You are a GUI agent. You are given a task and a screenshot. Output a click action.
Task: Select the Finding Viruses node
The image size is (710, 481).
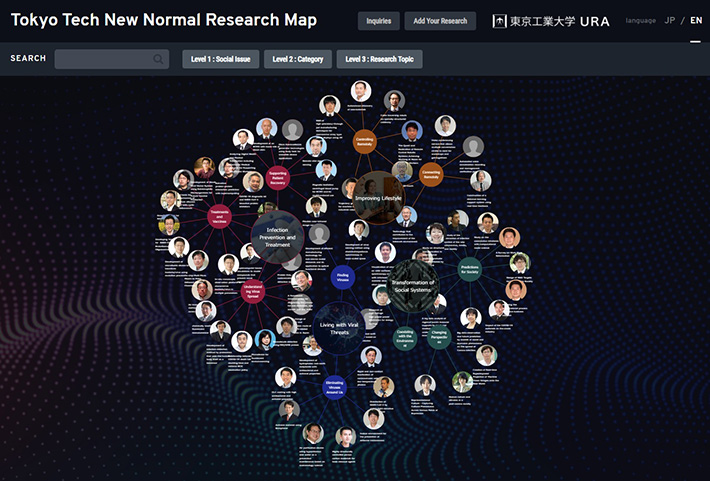click(343, 277)
